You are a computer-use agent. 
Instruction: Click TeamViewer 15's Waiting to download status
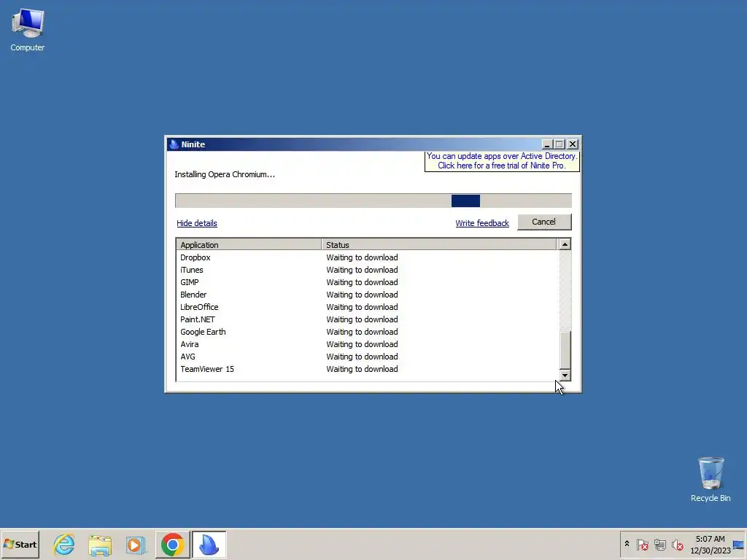point(362,368)
